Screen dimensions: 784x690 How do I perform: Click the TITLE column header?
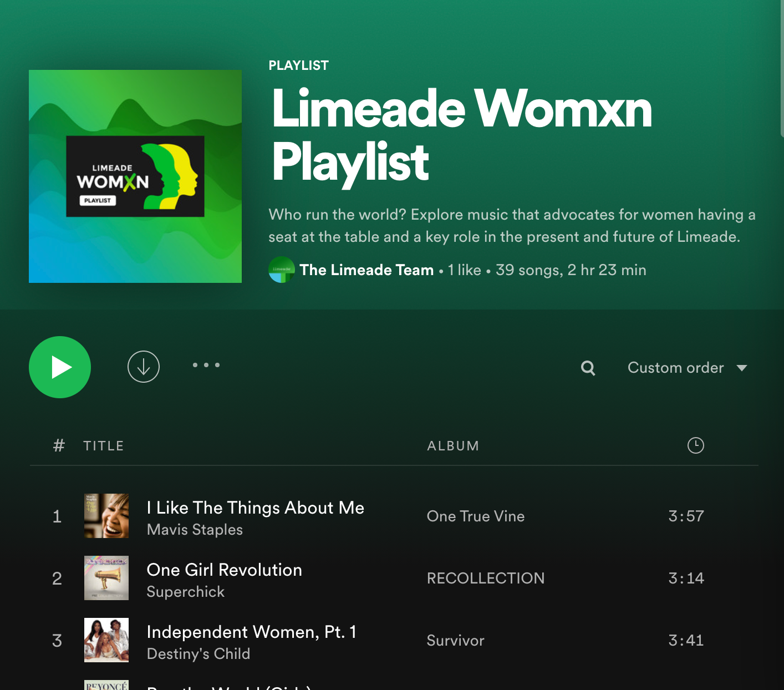pyautogui.click(x=104, y=446)
